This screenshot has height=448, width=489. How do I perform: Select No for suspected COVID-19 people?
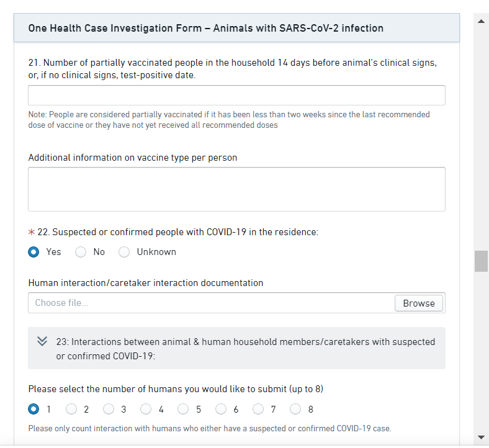[81, 252]
